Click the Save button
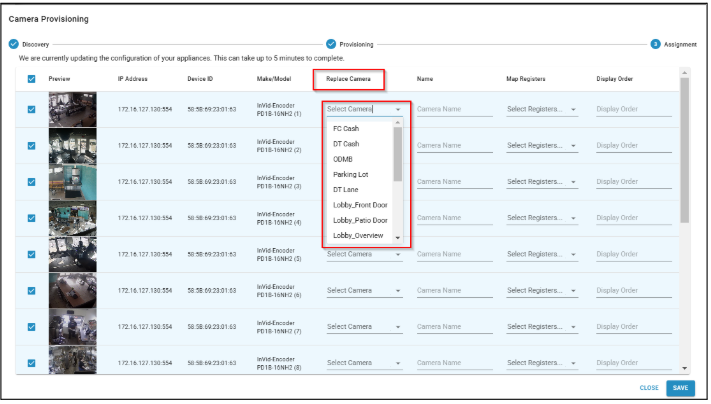Image resolution: width=711 pixels, height=404 pixels. click(681, 387)
